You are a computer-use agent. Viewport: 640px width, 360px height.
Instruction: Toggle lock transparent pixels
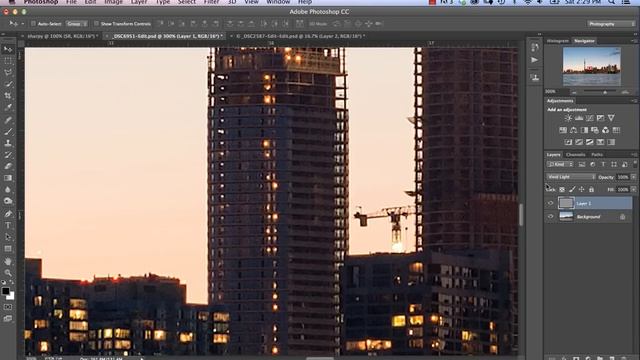tap(562, 189)
